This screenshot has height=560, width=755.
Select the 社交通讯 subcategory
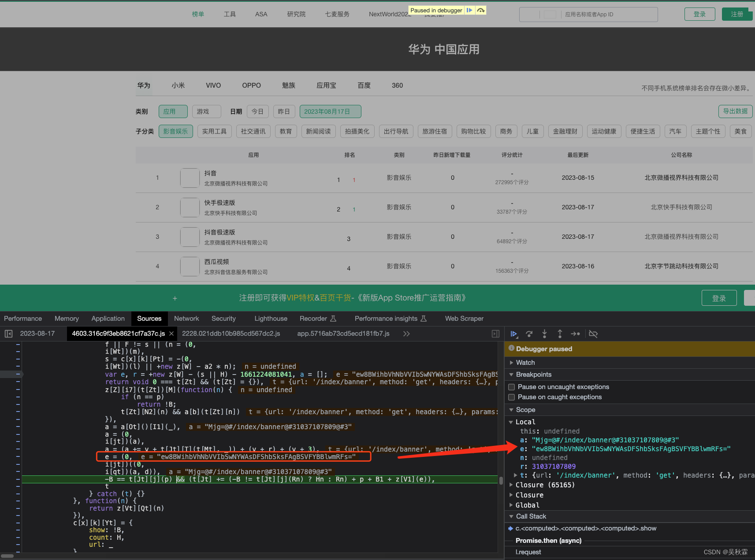(x=253, y=131)
